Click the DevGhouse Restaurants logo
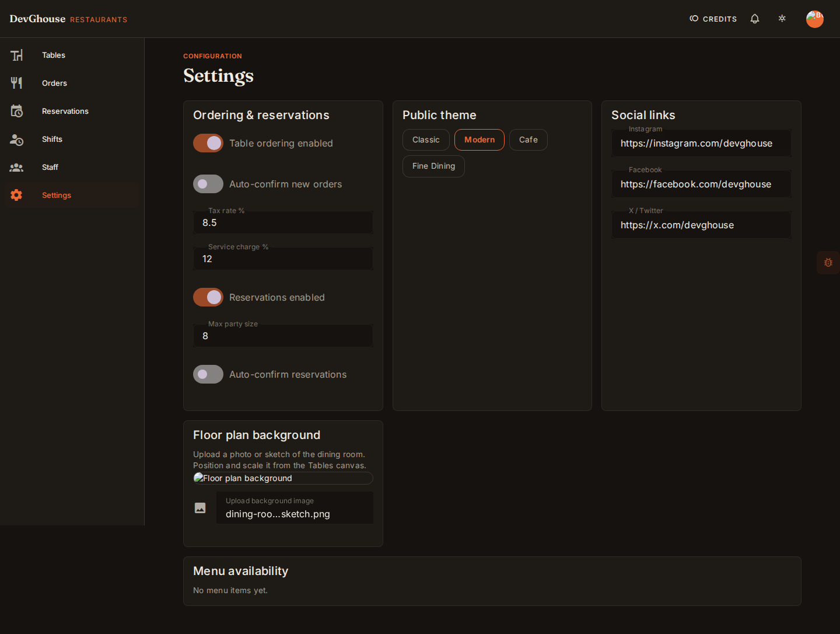Image resolution: width=840 pixels, height=634 pixels. [68, 19]
